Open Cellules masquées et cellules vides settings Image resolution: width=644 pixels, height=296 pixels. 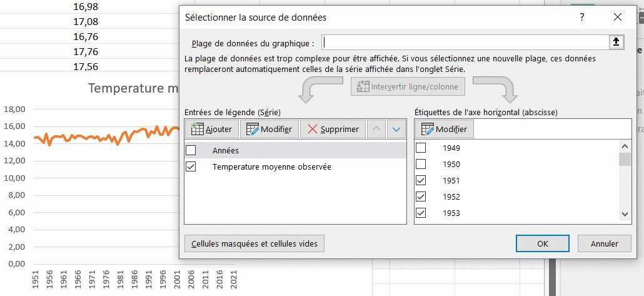[254, 244]
